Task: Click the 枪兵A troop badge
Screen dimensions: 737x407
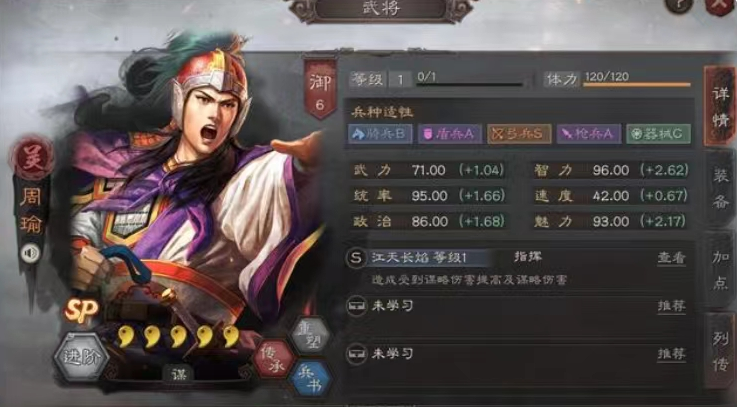Action: pos(589,134)
